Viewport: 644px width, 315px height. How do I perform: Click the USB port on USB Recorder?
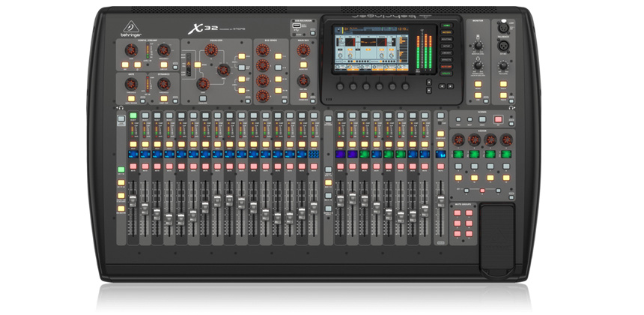(x=296, y=27)
